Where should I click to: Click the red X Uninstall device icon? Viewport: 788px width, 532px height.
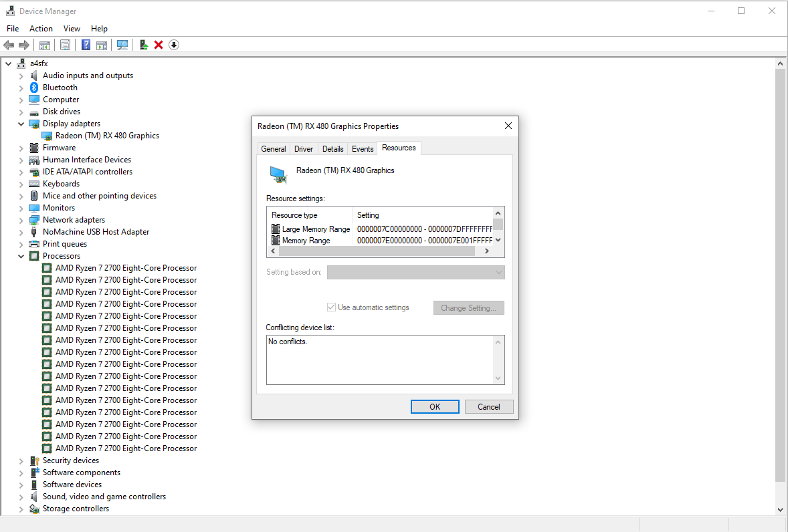click(x=159, y=45)
